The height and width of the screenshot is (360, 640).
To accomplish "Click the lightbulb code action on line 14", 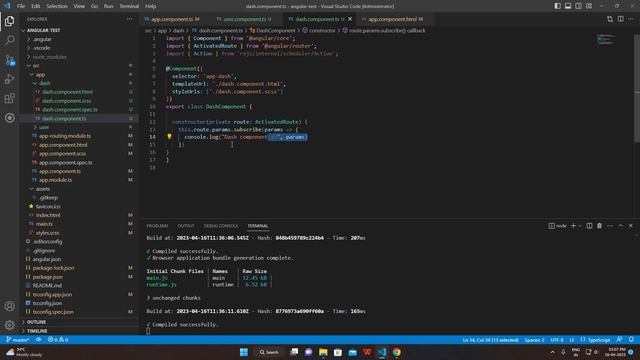I will 169,137.
